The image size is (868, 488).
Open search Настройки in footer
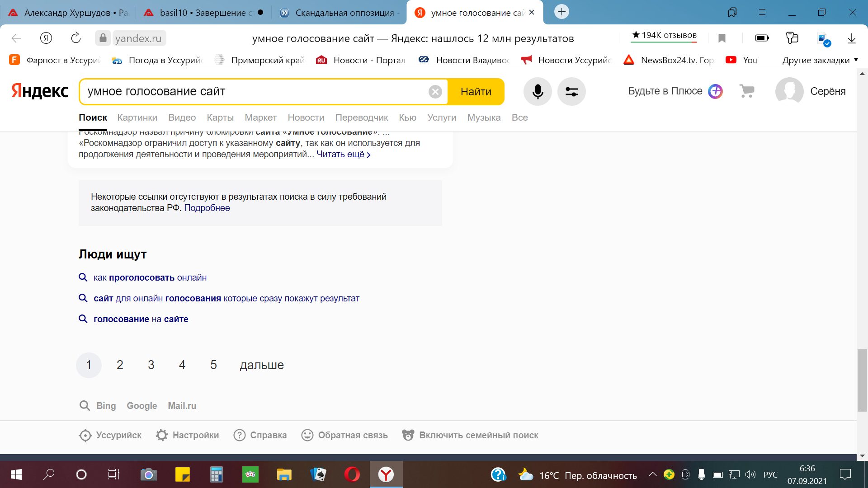tap(187, 435)
